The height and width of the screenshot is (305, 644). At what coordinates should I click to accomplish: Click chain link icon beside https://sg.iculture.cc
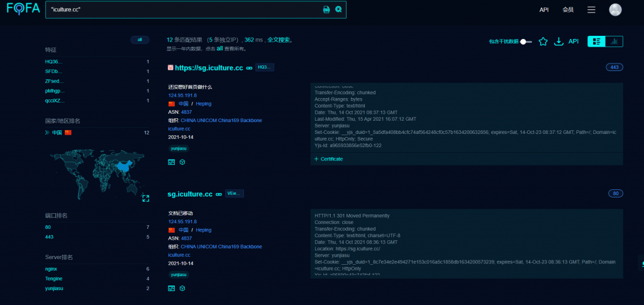point(249,68)
